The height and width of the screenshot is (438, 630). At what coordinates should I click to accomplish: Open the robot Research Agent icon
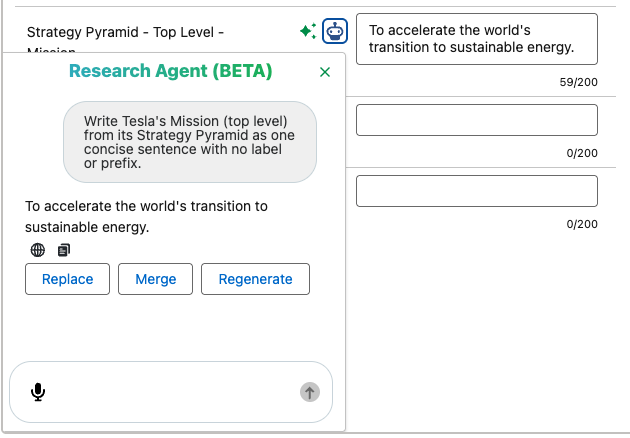point(335,31)
